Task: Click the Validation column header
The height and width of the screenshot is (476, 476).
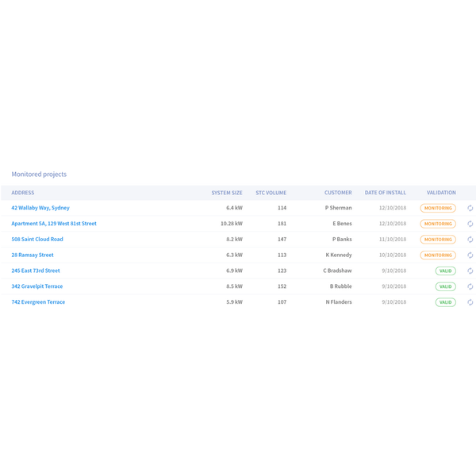Action: click(x=441, y=193)
